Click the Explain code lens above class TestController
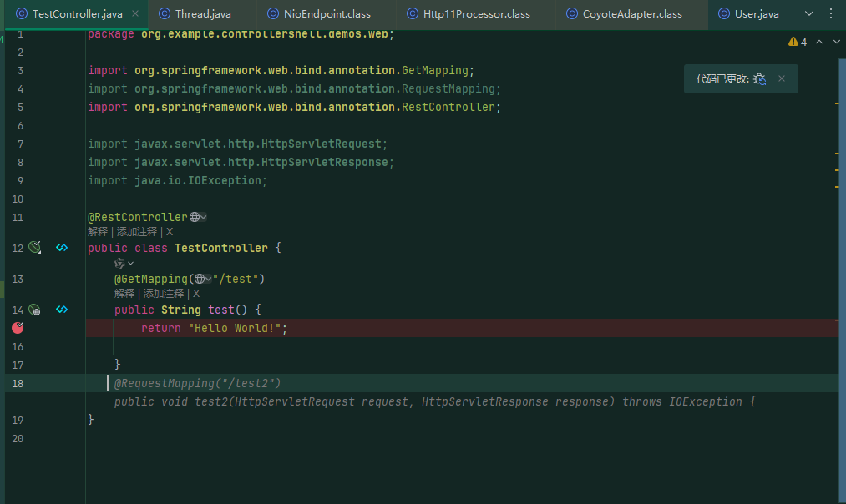Viewport: 846px width, 504px height. [x=98, y=232]
